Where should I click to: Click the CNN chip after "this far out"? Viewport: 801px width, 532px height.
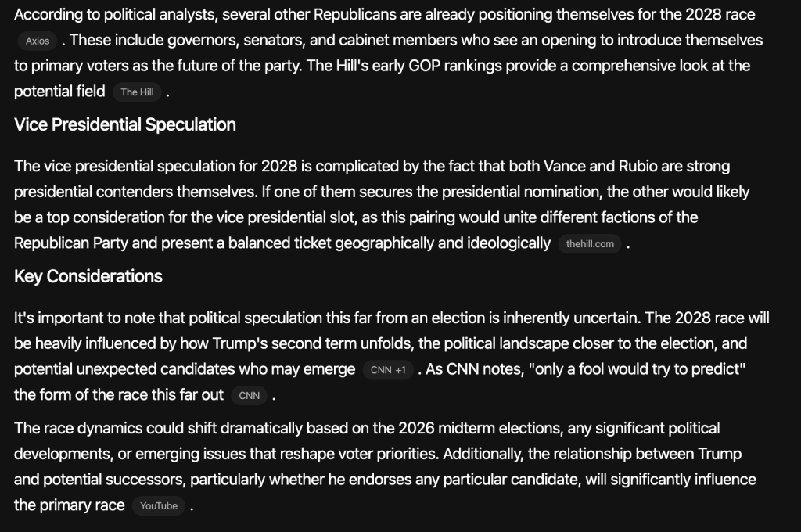(249, 396)
